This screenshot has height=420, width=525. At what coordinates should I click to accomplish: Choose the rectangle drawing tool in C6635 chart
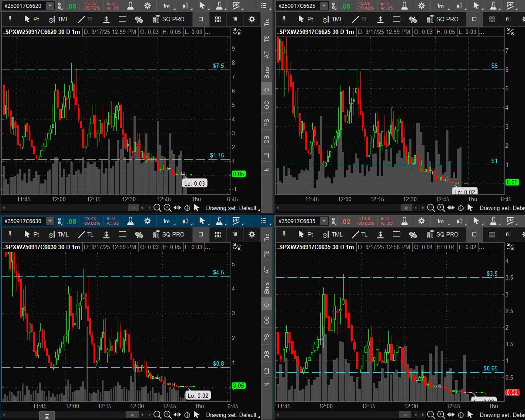tap(396, 235)
